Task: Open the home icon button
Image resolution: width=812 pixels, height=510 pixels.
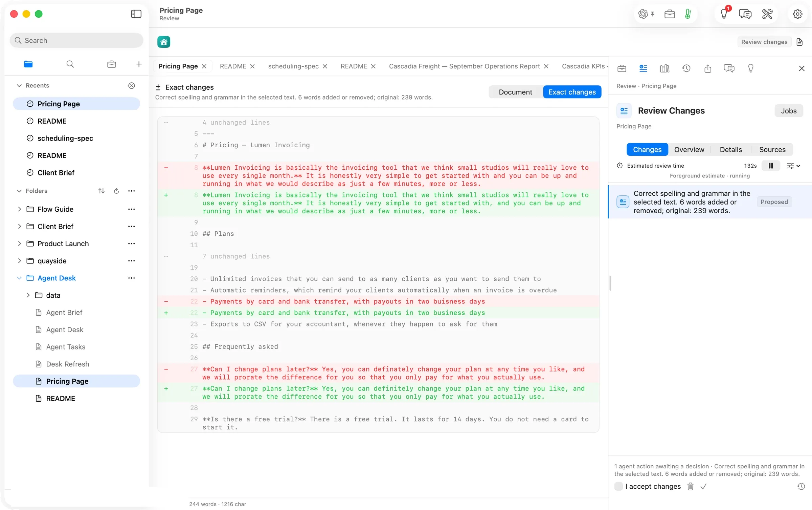Action: (x=164, y=42)
